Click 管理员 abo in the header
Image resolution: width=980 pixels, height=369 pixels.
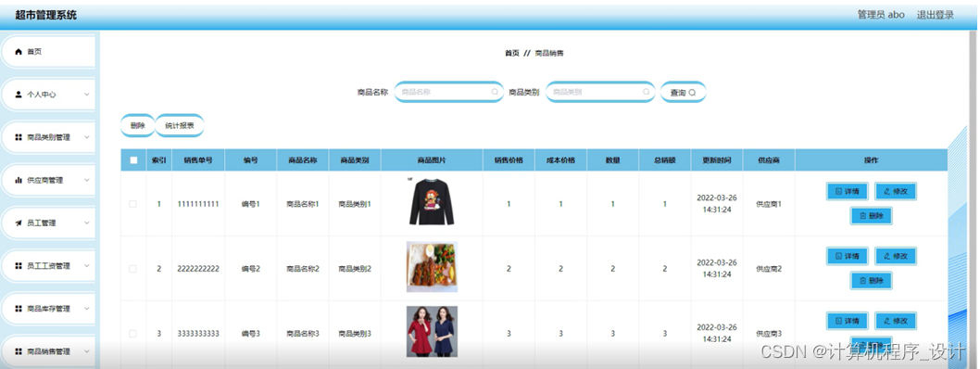coord(881,15)
